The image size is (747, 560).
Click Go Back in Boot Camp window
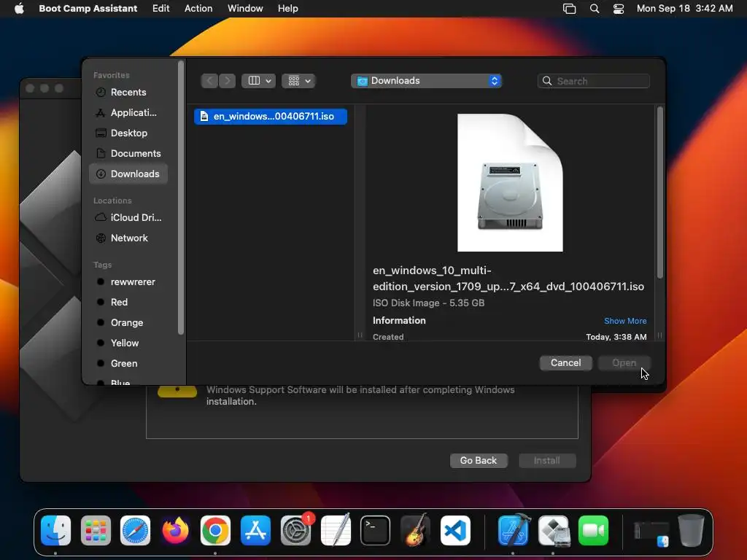click(x=479, y=461)
